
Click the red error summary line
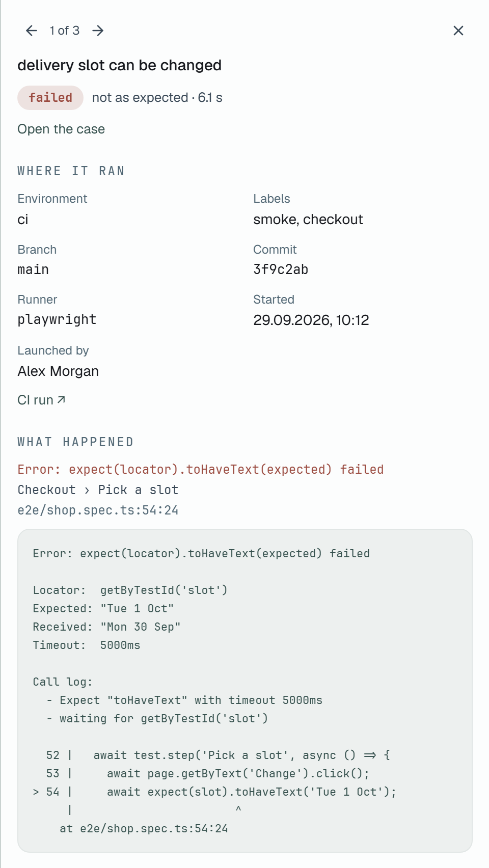(x=201, y=470)
